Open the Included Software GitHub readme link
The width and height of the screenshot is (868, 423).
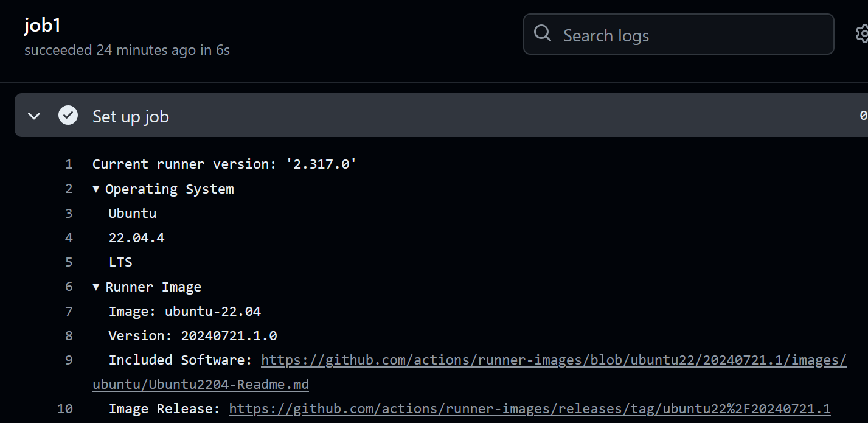pyautogui.click(x=554, y=360)
